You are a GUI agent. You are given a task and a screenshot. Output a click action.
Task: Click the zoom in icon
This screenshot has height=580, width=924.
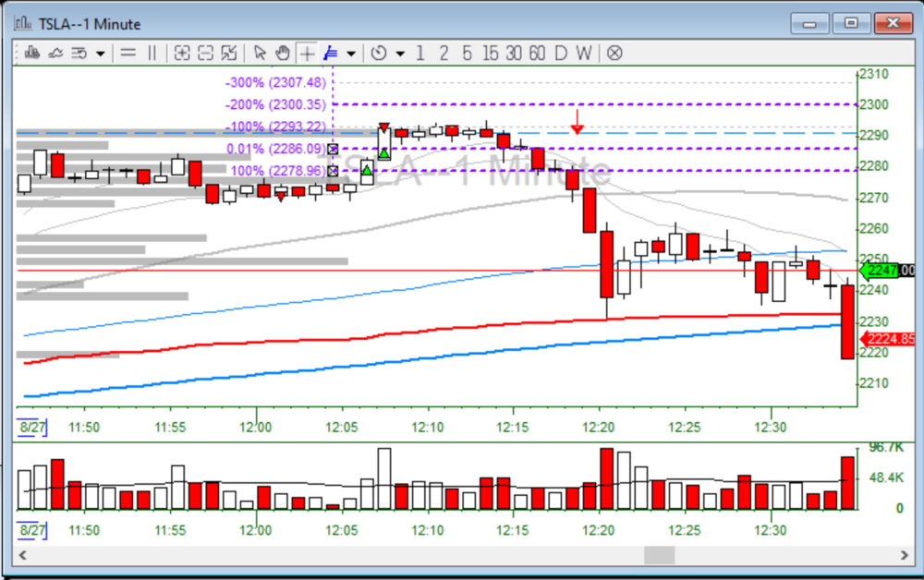click(182, 53)
